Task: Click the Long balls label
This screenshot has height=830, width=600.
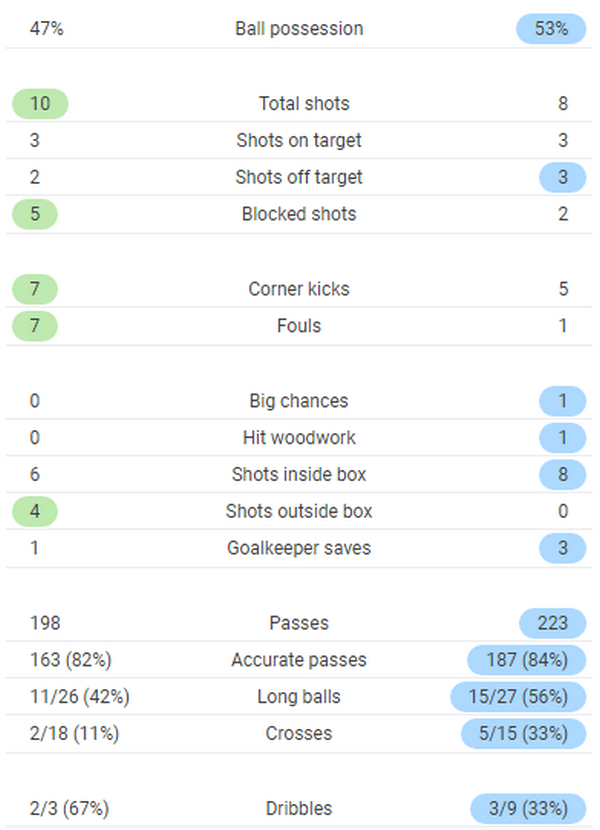Action: pyautogui.click(x=299, y=697)
